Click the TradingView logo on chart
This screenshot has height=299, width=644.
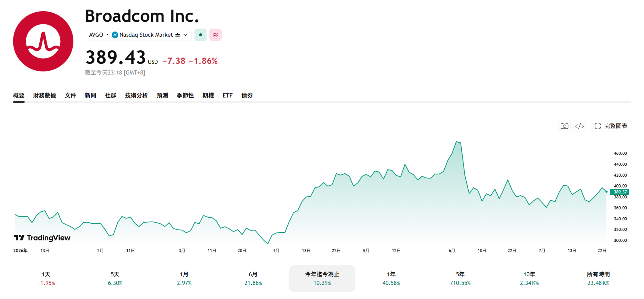42,238
